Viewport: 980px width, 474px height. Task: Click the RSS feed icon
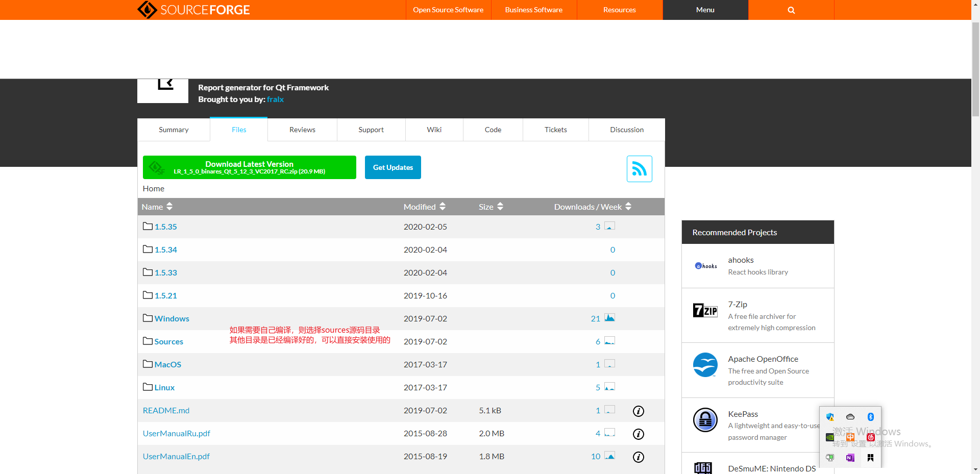pos(639,168)
